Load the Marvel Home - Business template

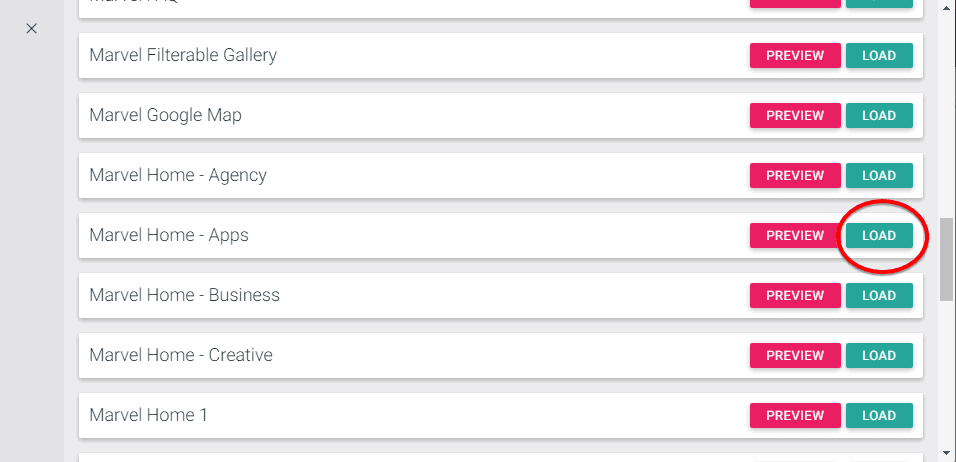[x=879, y=296]
